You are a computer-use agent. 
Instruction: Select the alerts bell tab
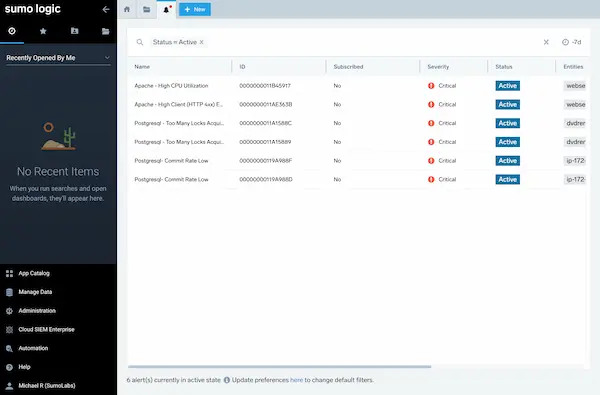166,9
